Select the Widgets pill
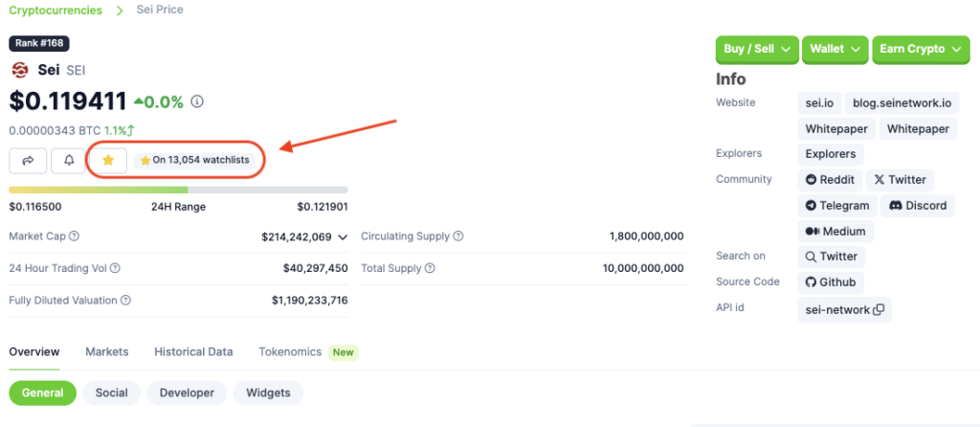Screen dimensions: 980x427 (x=268, y=393)
